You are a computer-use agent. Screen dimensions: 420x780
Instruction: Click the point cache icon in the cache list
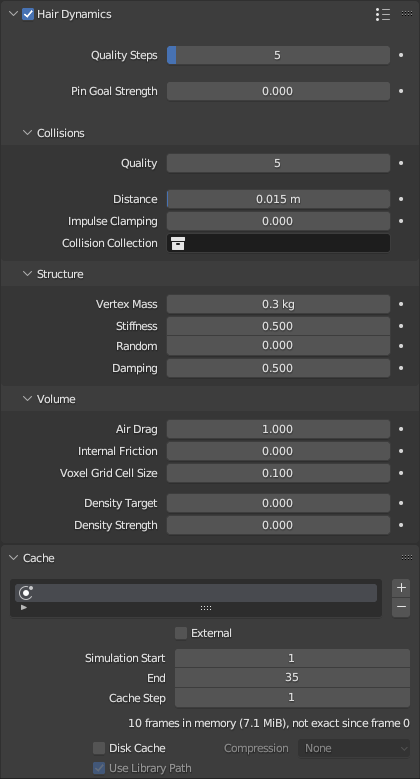pyautogui.click(x=26, y=592)
